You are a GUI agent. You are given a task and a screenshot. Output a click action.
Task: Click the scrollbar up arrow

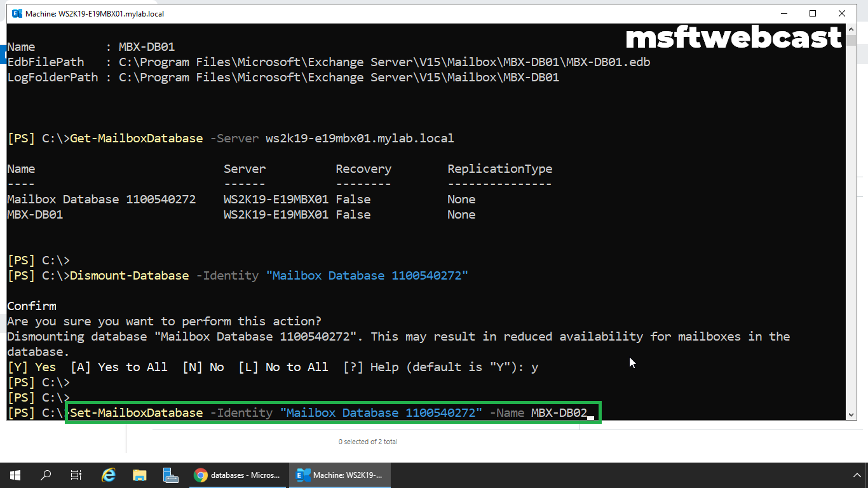click(x=851, y=28)
